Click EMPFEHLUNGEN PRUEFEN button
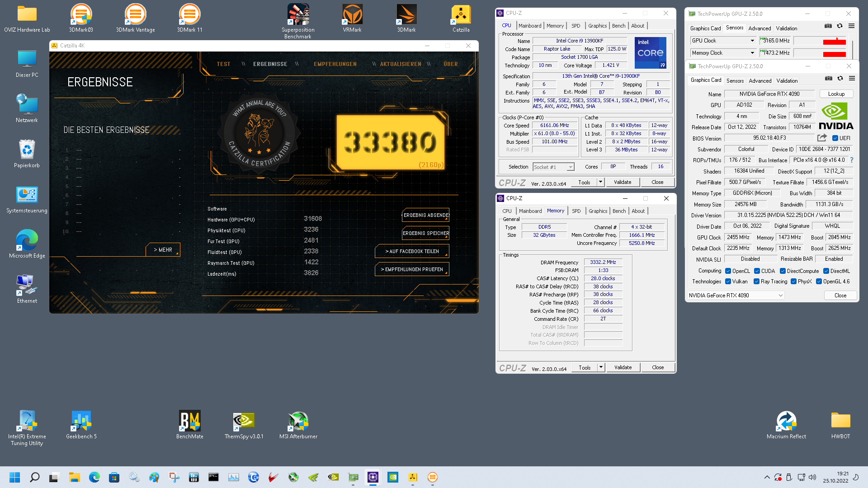868x488 pixels. (412, 269)
